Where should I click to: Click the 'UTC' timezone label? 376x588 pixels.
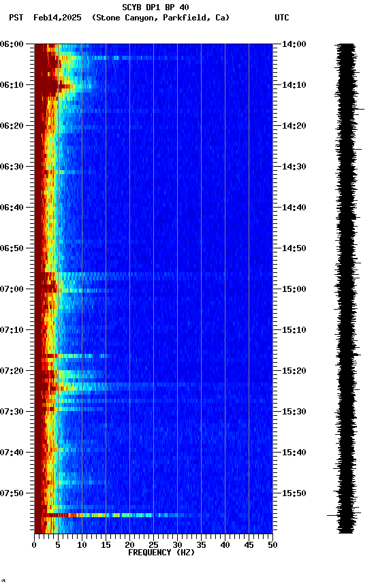point(282,18)
